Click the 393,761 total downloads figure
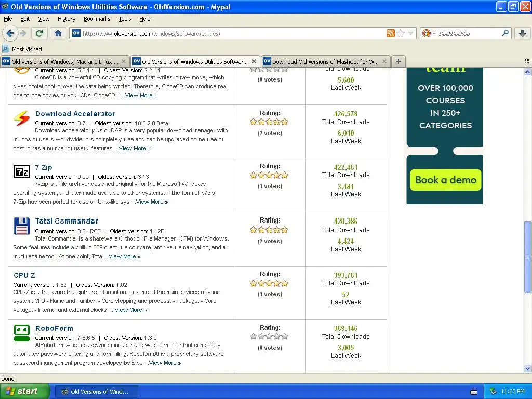This screenshot has height=399, width=532. pyautogui.click(x=345, y=275)
